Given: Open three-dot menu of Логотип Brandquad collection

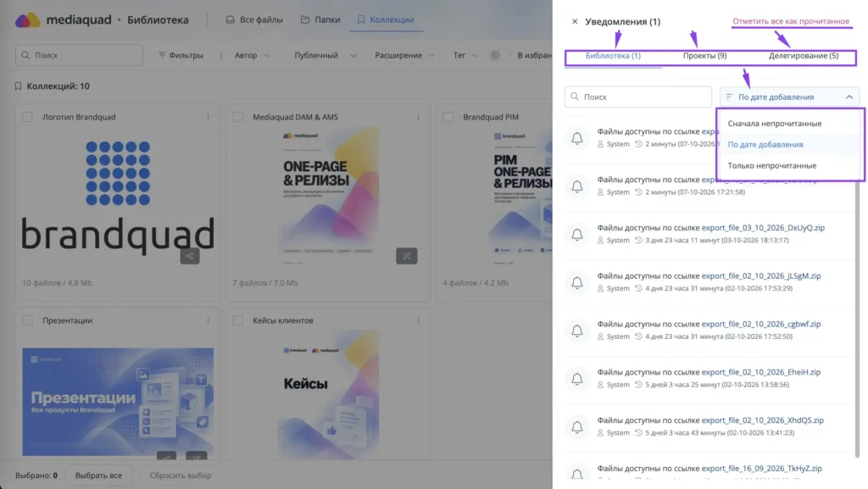Looking at the screenshot, I should click(209, 117).
